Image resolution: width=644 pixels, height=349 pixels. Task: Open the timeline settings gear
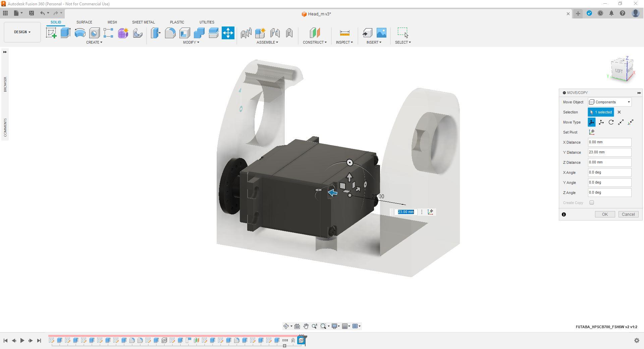tap(637, 341)
